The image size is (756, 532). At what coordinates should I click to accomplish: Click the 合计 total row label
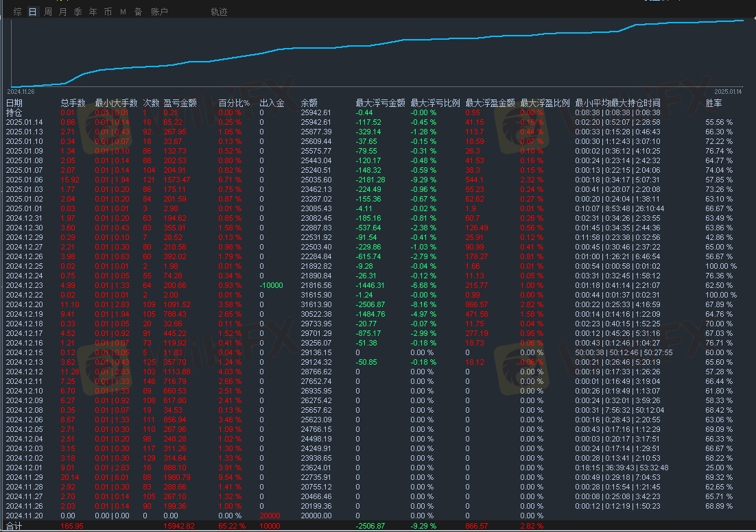click(x=14, y=527)
